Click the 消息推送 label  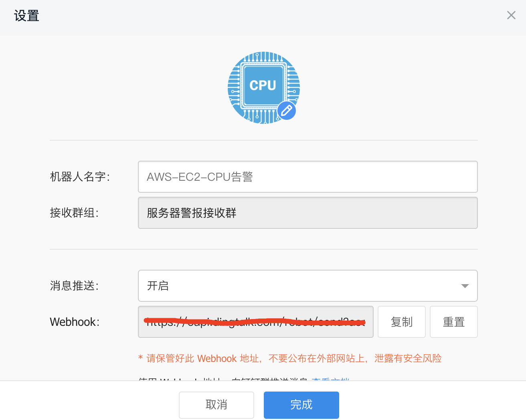pyautogui.click(x=74, y=286)
